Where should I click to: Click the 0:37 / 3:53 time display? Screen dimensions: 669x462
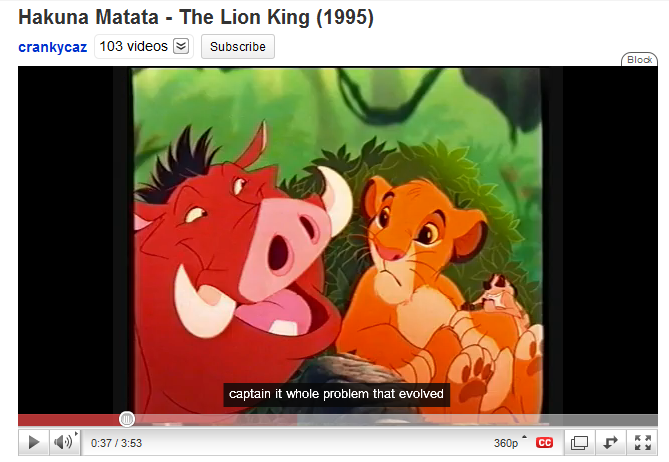click(x=116, y=443)
